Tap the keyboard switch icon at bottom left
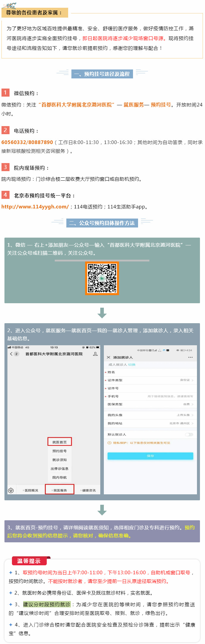Viewport: 205px width, 644px height. (x=11, y=490)
